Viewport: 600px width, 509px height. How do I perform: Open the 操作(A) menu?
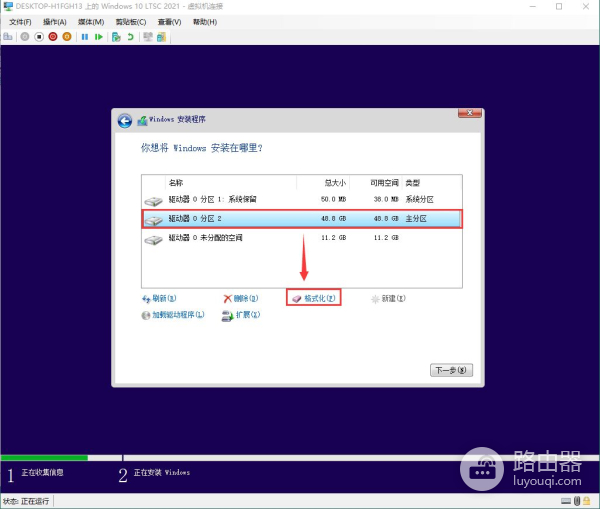pyautogui.click(x=55, y=22)
